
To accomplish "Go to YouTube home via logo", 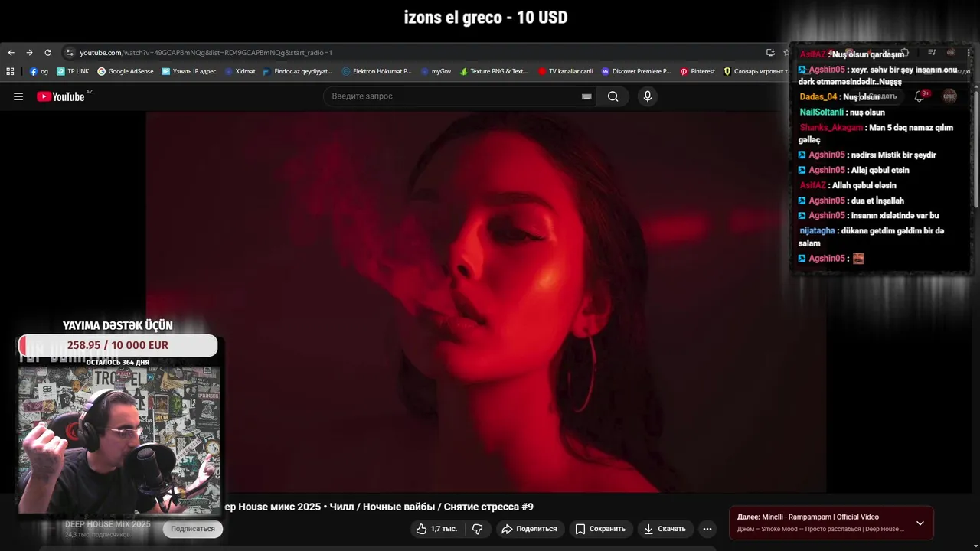I will (x=60, y=96).
